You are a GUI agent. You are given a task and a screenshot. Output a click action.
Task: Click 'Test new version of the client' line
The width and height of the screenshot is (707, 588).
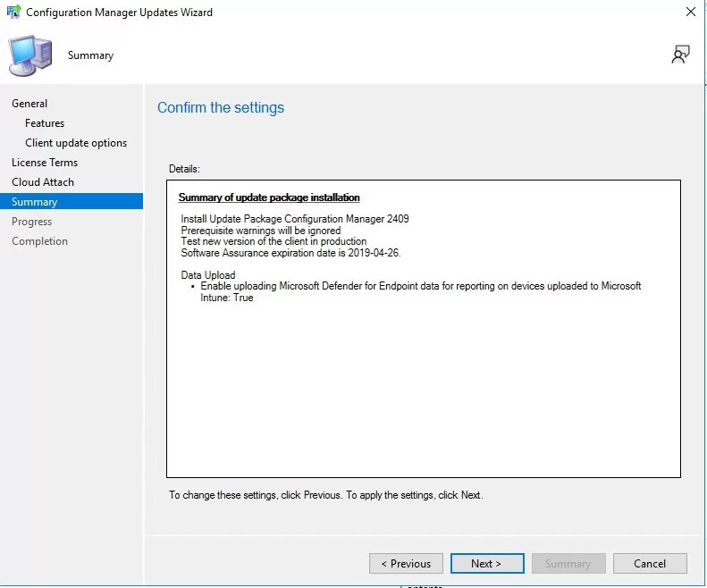[x=274, y=241]
